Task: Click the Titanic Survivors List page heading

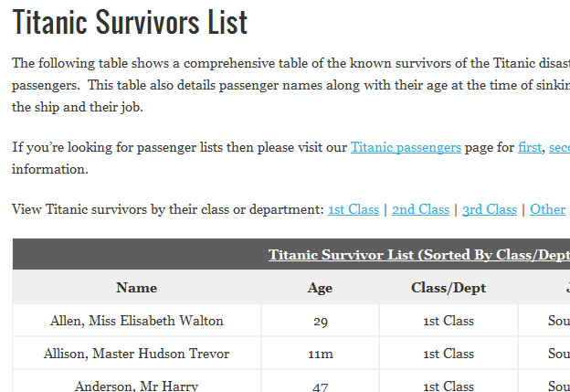Action: [131, 23]
